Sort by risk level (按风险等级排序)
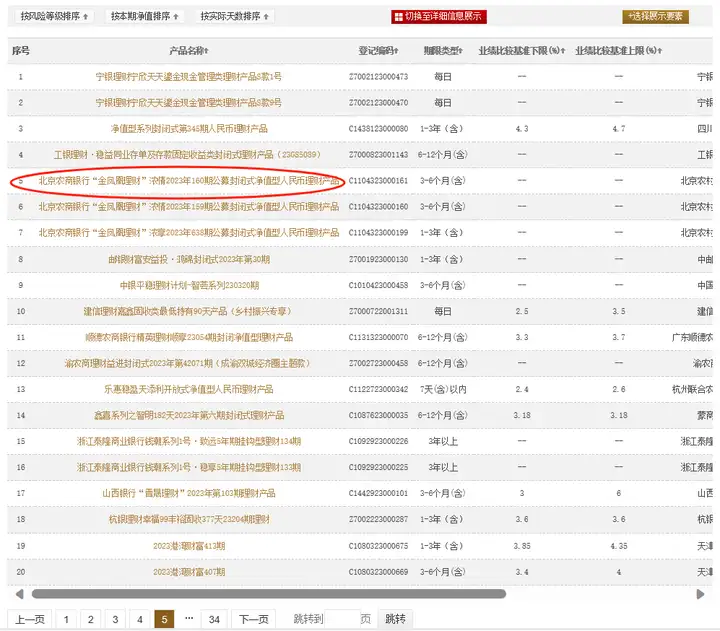Screen dimensions: 720x631 (54, 17)
